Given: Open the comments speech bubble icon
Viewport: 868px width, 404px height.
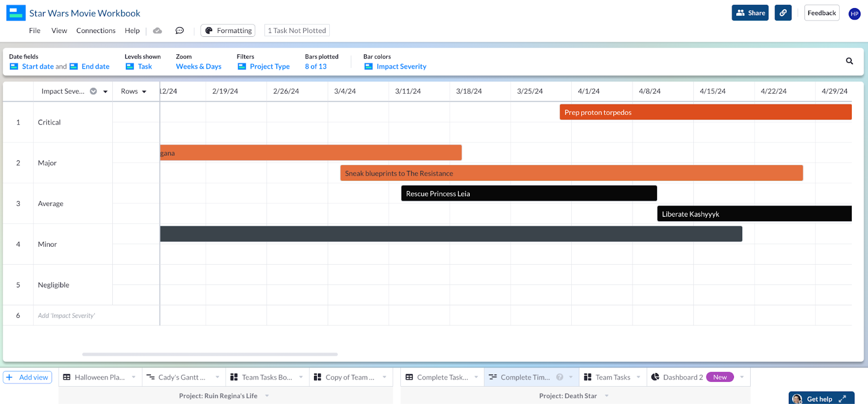Looking at the screenshot, I should (180, 31).
